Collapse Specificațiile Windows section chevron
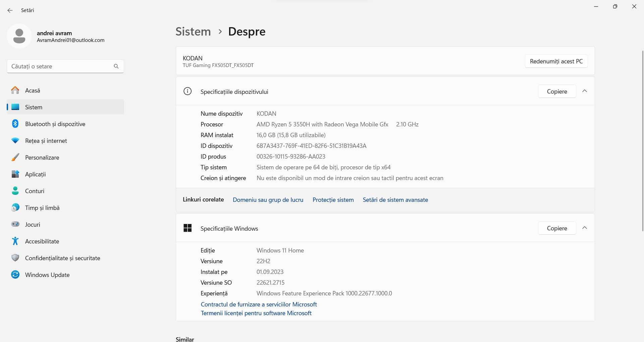644x342 pixels. pos(585,228)
